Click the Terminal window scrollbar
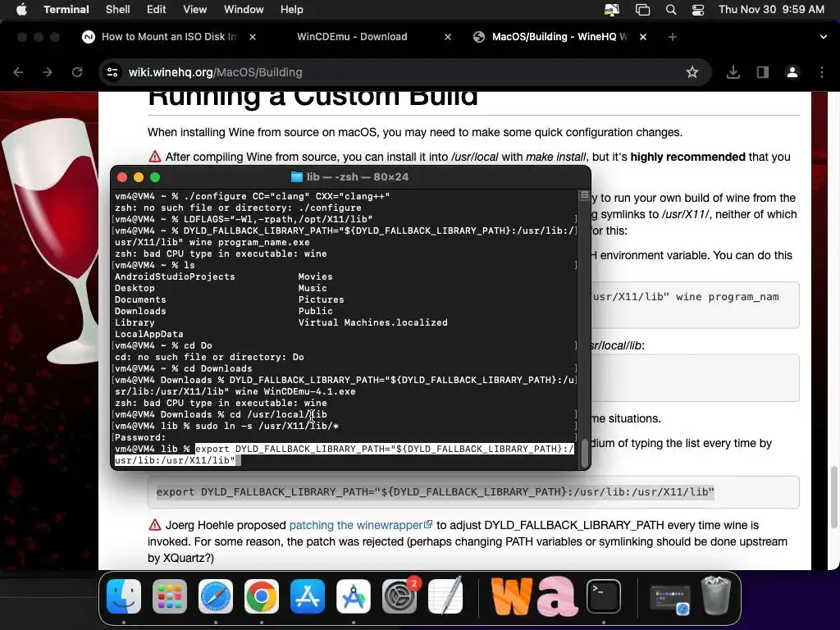The width and height of the screenshot is (840, 630). click(x=584, y=453)
